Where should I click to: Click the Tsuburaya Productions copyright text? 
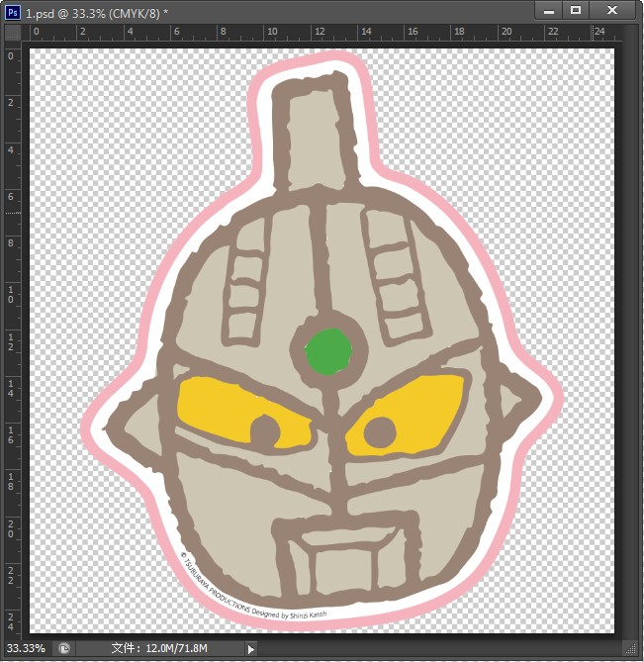[247, 595]
